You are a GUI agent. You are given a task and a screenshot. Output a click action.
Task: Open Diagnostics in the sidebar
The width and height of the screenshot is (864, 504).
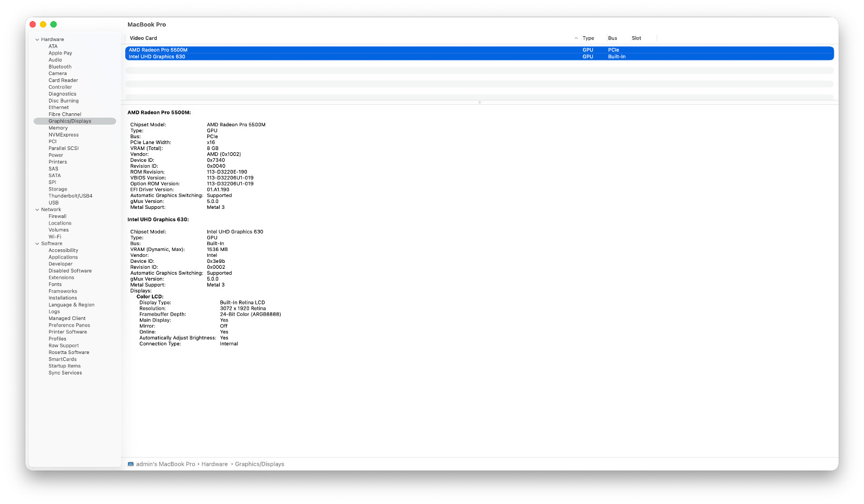pos(63,94)
